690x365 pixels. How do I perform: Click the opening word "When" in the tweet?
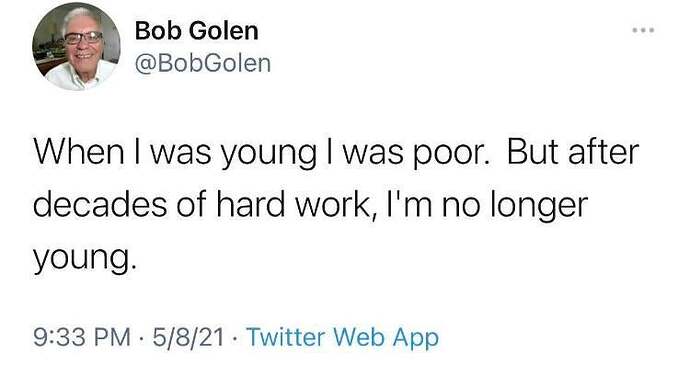(x=79, y=152)
